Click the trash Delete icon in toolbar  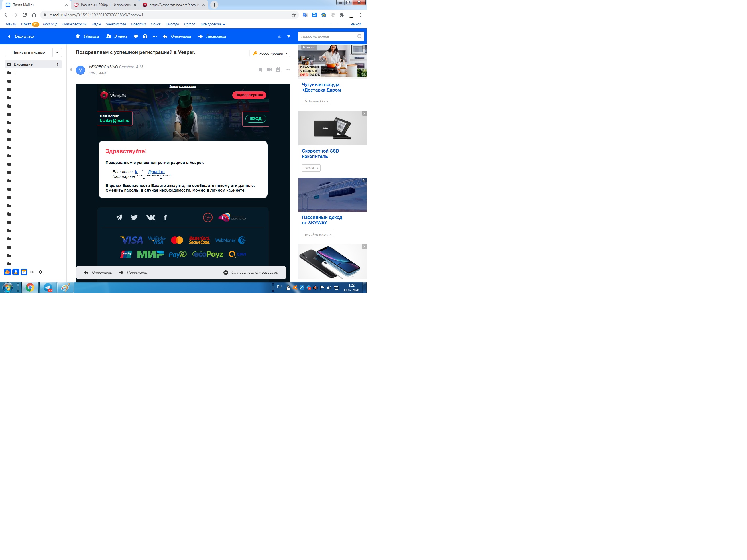pyautogui.click(x=78, y=36)
